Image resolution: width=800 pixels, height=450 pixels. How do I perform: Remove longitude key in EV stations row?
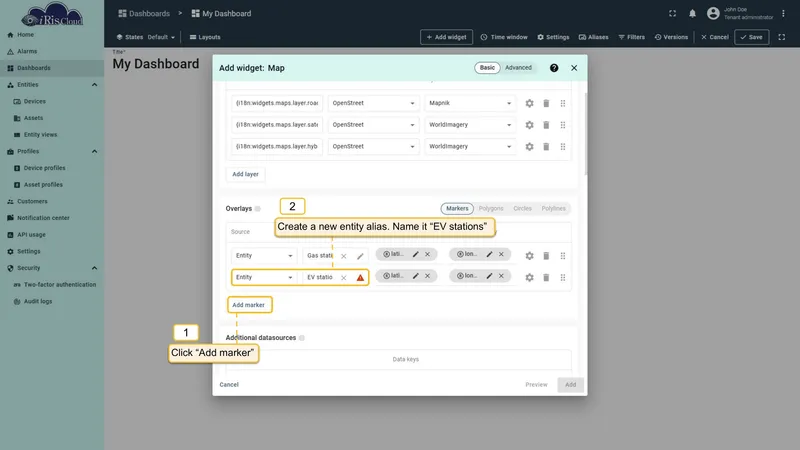pos(502,276)
